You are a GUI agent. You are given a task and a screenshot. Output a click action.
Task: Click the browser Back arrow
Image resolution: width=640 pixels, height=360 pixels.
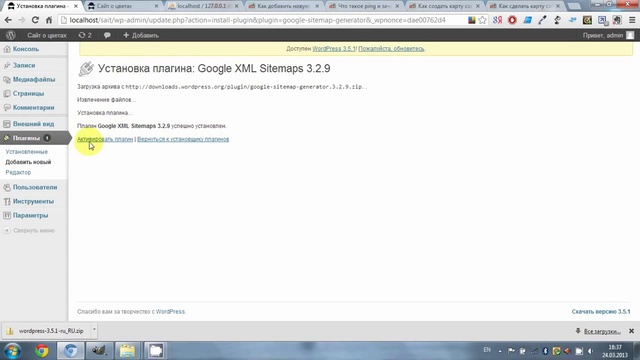pyautogui.click(x=8, y=20)
